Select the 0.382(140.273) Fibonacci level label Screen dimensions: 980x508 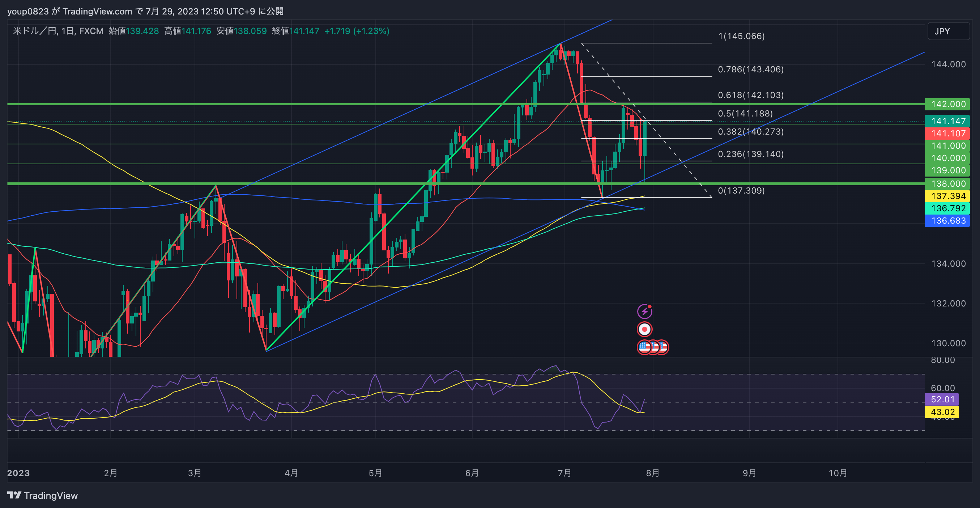point(751,132)
